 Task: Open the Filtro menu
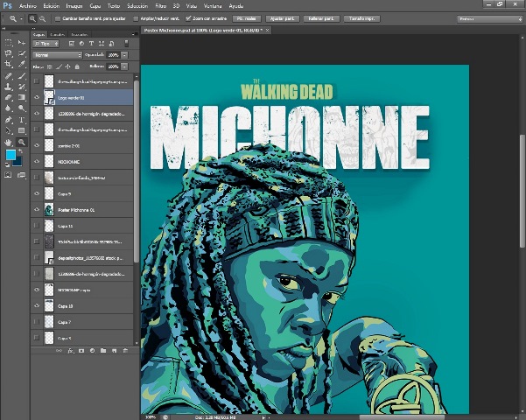coord(161,6)
